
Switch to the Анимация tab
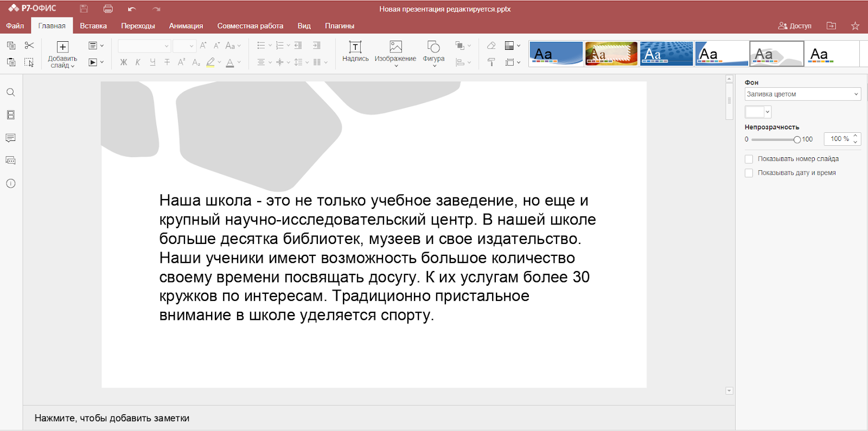(186, 25)
